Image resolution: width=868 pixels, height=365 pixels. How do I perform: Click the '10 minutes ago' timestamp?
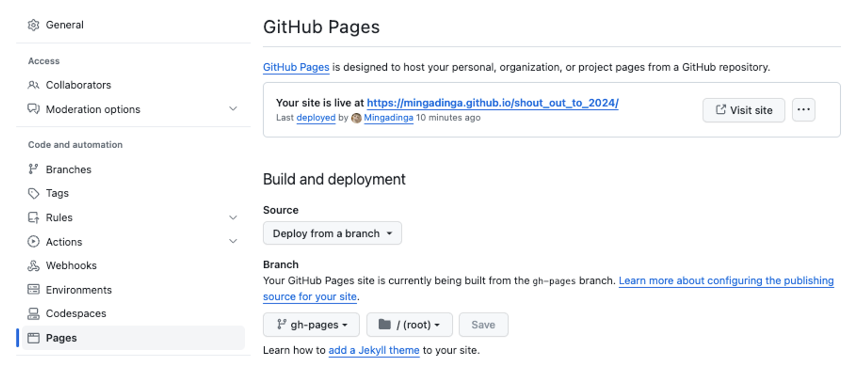pos(448,118)
